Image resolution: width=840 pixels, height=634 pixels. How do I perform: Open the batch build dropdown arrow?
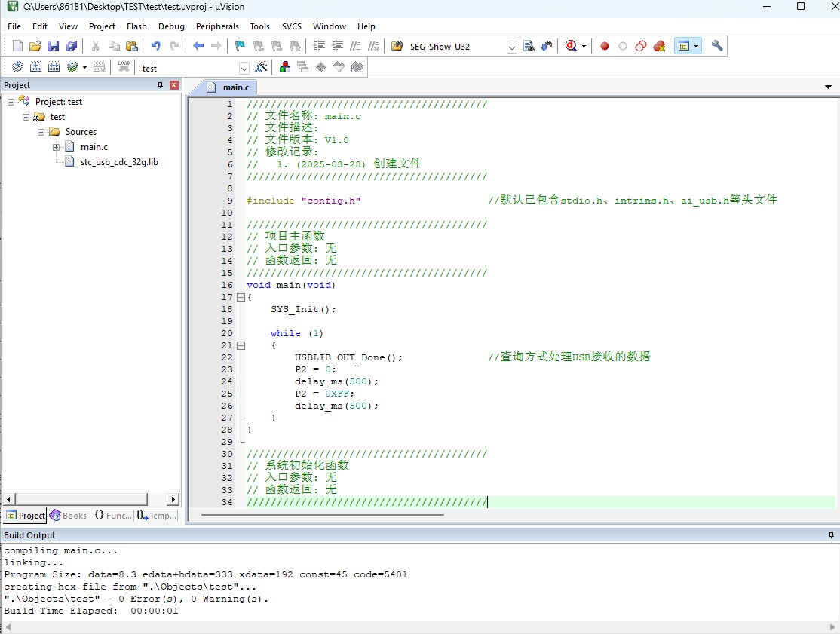click(84, 67)
